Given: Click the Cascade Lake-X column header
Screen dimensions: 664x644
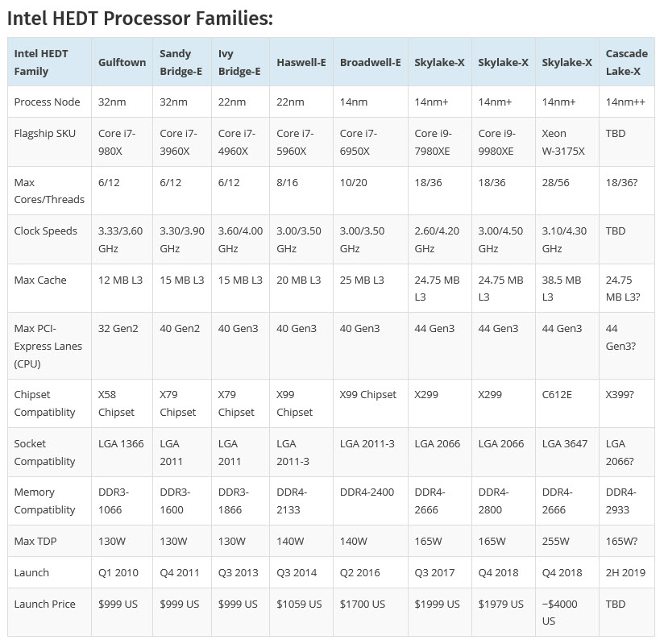Looking at the screenshot, I should click(626, 62).
